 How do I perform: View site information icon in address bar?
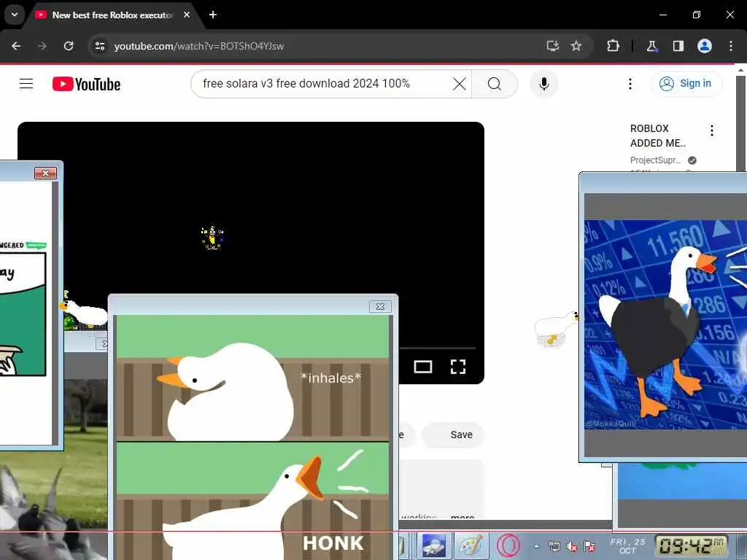pos(99,46)
